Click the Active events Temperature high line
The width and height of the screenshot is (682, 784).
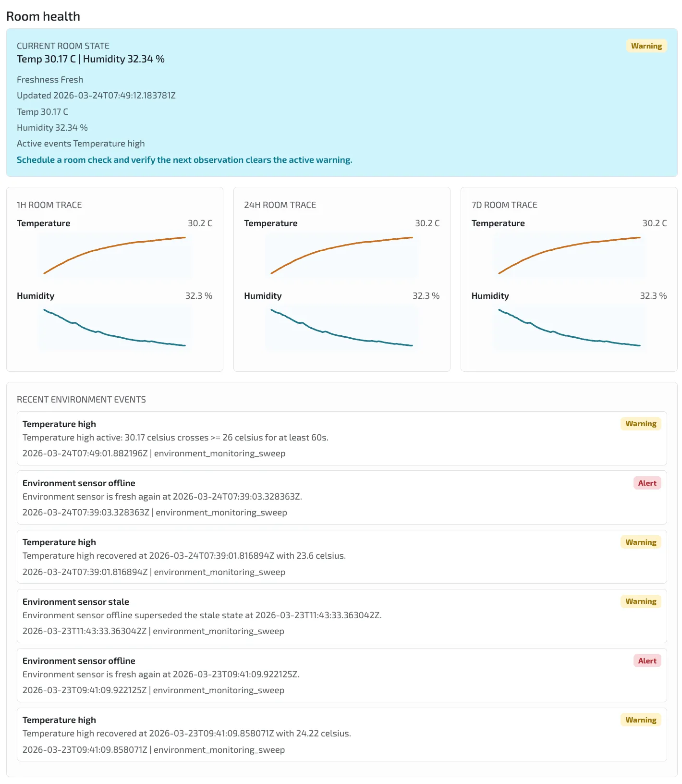tap(81, 144)
